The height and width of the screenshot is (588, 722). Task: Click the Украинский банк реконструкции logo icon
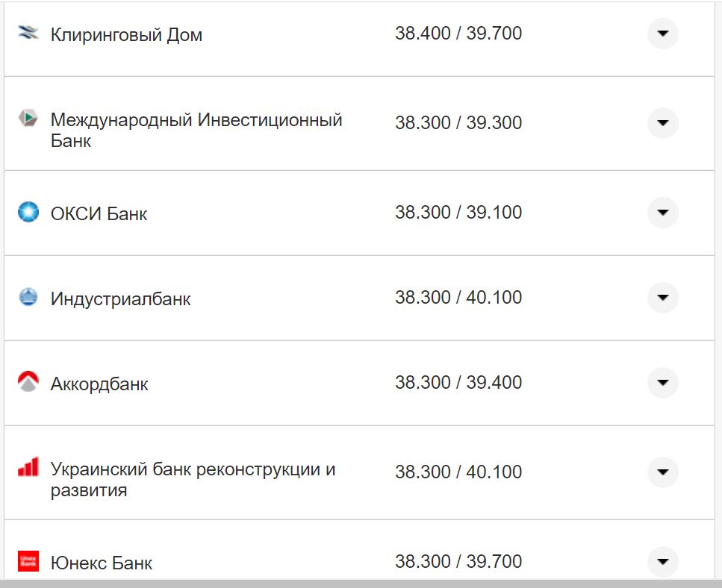coord(27,466)
